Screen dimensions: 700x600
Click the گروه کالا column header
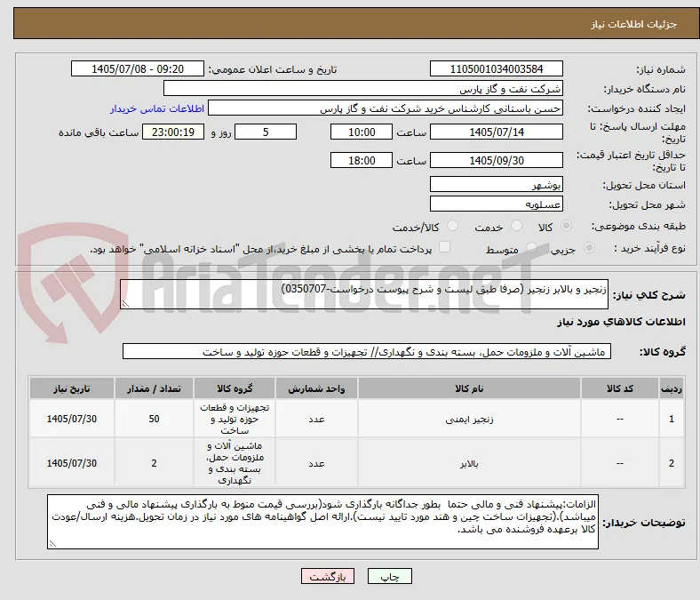[x=235, y=388]
